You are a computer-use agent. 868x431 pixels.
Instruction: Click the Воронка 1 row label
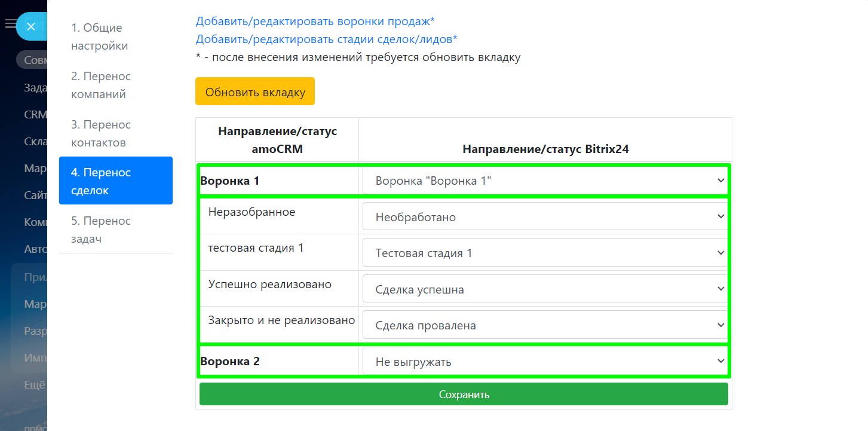[229, 181]
